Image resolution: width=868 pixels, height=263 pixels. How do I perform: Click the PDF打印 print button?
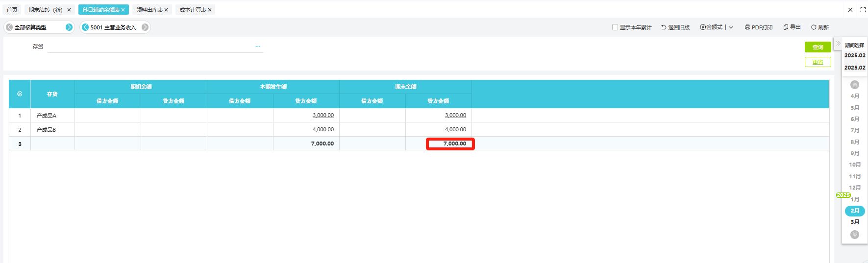click(x=758, y=27)
